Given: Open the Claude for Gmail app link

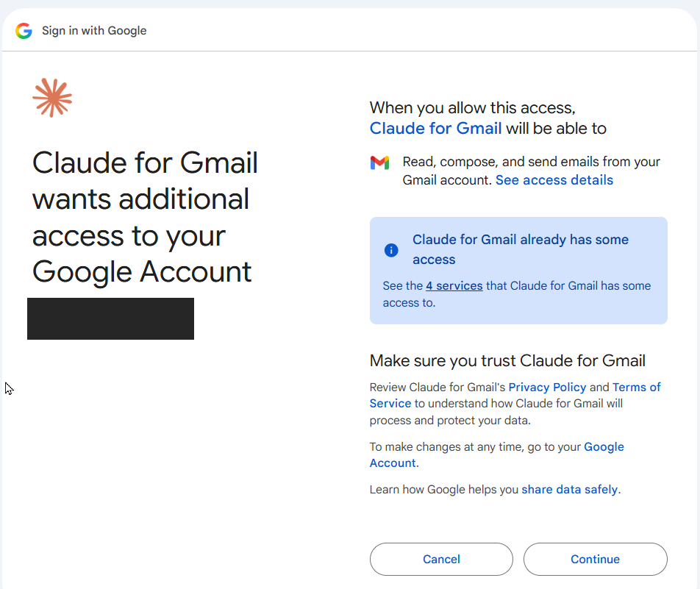Looking at the screenshot, I should click(435, 129).
